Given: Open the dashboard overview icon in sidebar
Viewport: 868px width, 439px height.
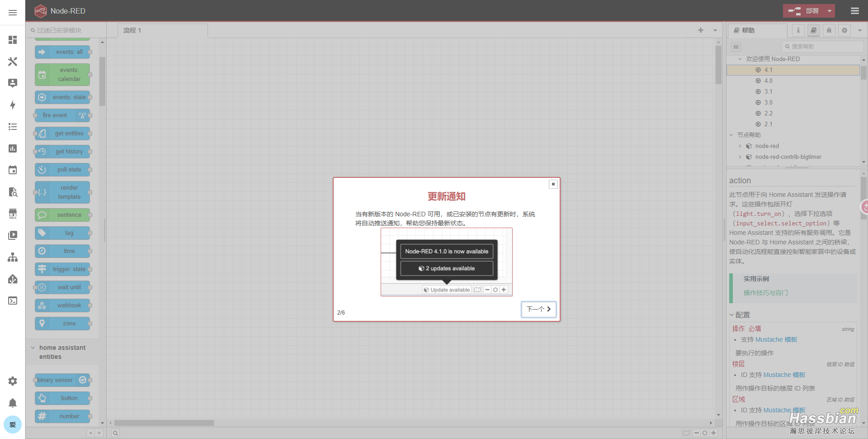Looking at the screenshot, I should click(13, 40).
